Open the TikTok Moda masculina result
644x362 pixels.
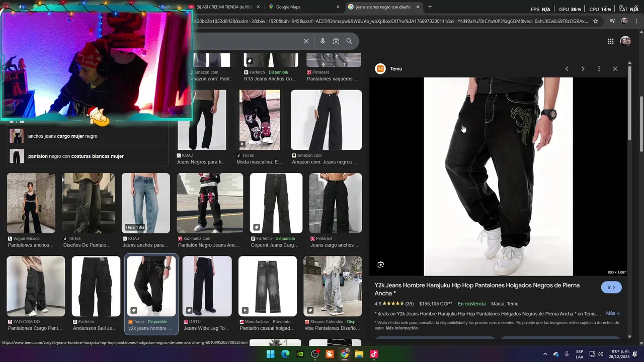click(x=260, y=128)
